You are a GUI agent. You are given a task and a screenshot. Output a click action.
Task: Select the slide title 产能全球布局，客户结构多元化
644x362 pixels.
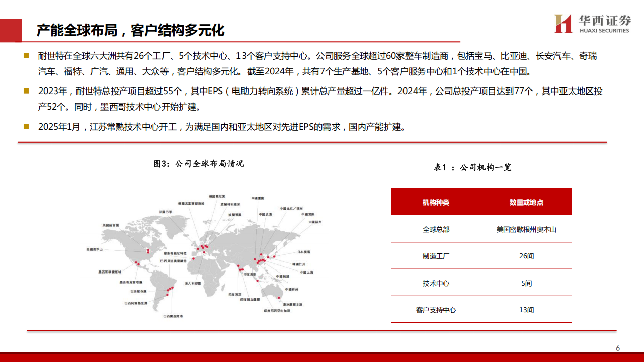(130, 30)
